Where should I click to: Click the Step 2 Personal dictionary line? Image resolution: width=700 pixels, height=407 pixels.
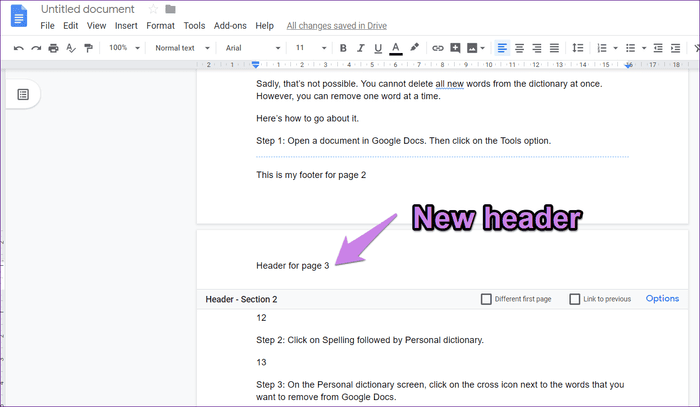pos(370,340)
